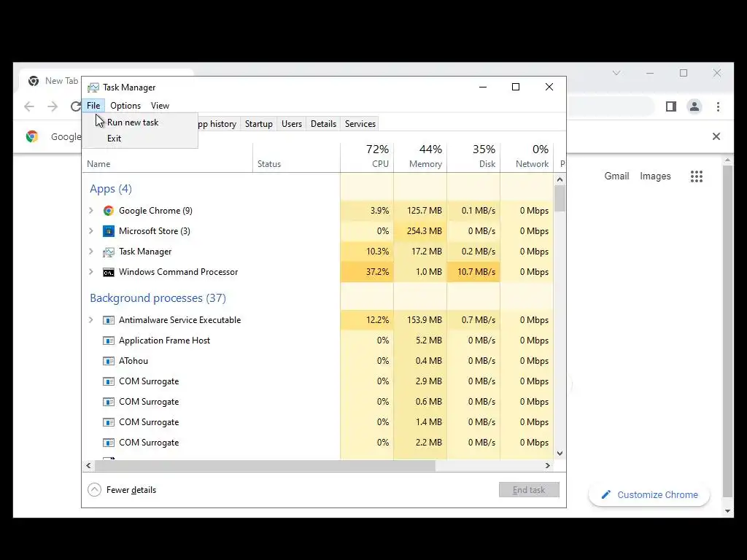The width and height of the screenshot is (747, 560).
Task: Click the Chrome back arrow
Action: 29,106
